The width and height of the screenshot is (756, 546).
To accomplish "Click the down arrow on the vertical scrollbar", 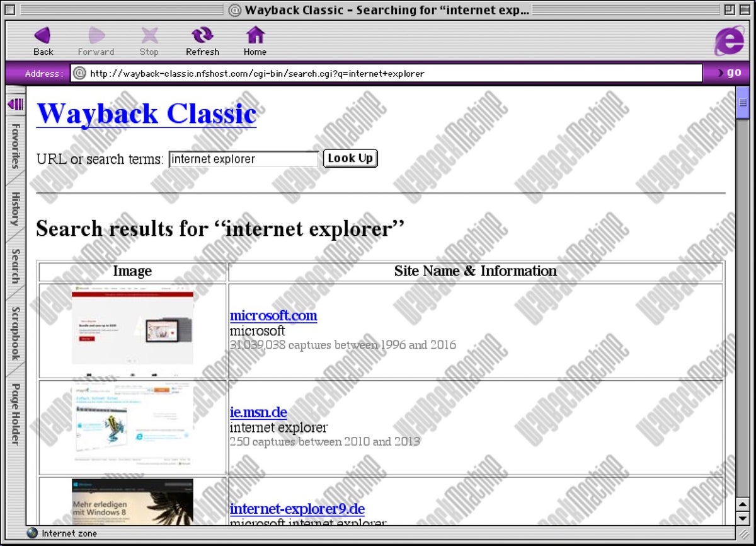I will pyautogui.click(x=742, y=518).
